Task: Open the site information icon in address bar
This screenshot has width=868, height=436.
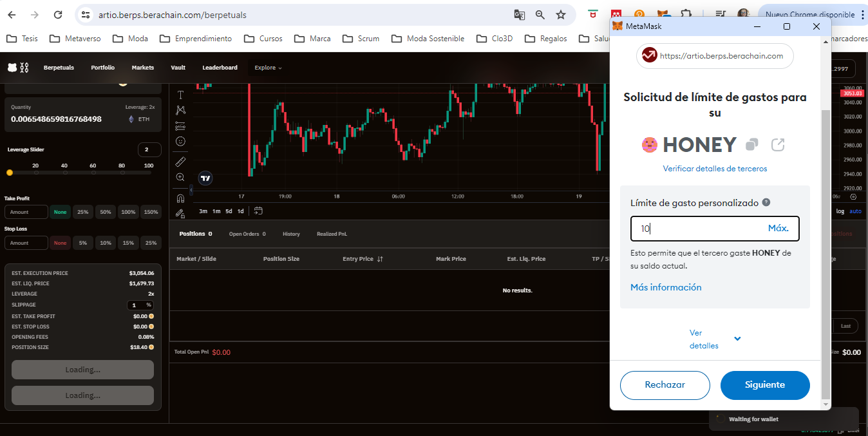Action: coord(86,15)
